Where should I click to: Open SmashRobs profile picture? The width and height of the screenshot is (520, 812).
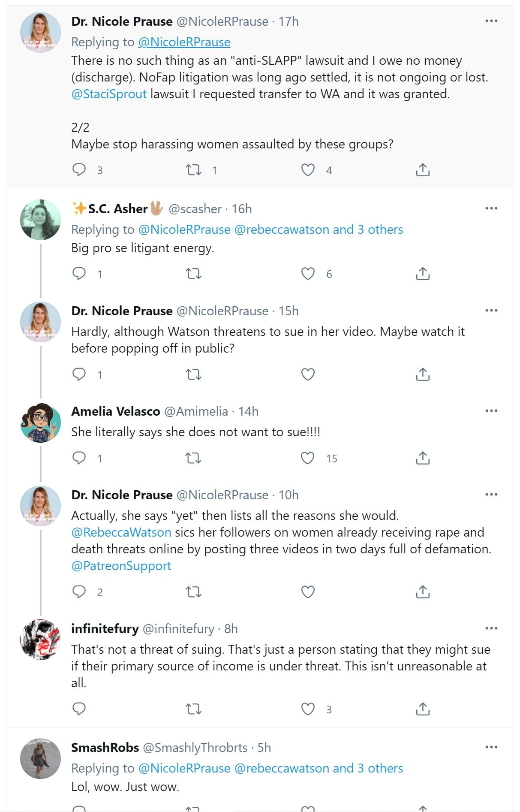tap(41, 758)
